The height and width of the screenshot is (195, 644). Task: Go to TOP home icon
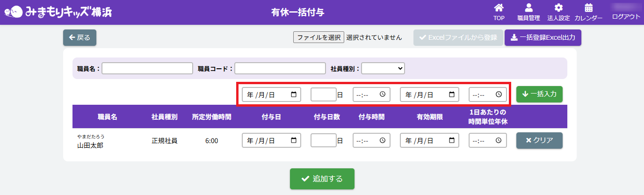[499, 12]
